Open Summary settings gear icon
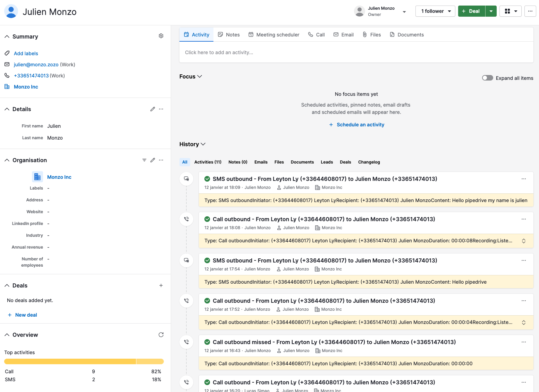Screen dimensions: 539x392 click(x=161, y=36)
